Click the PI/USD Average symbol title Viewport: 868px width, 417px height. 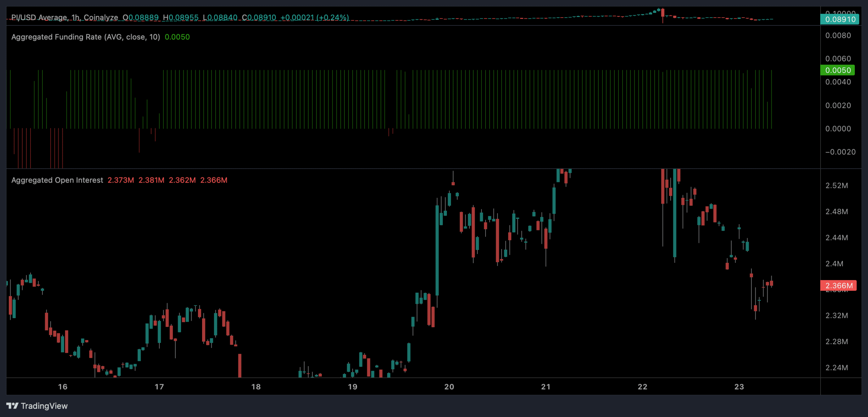[65, 17]
